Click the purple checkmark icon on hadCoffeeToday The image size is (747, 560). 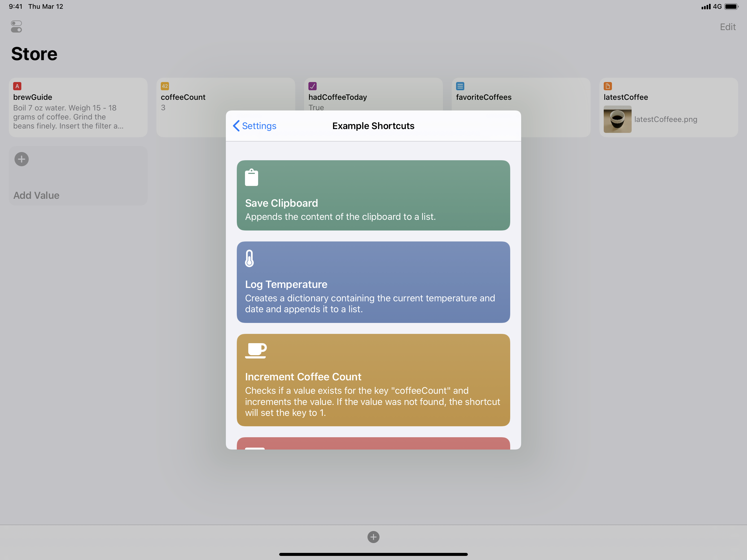pyautogui.click(x=312, y=86)
